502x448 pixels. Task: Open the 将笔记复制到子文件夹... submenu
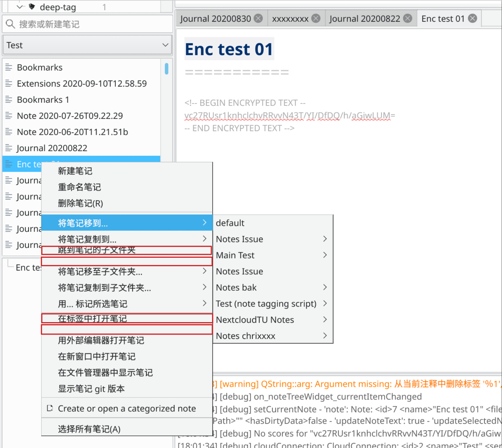click(127, 288)
